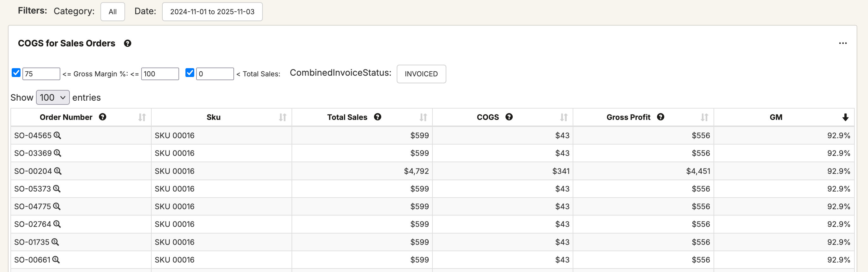Open the three-dot widget options menu
The width and height of the screenshot is (868, 272).
(842, 44)
